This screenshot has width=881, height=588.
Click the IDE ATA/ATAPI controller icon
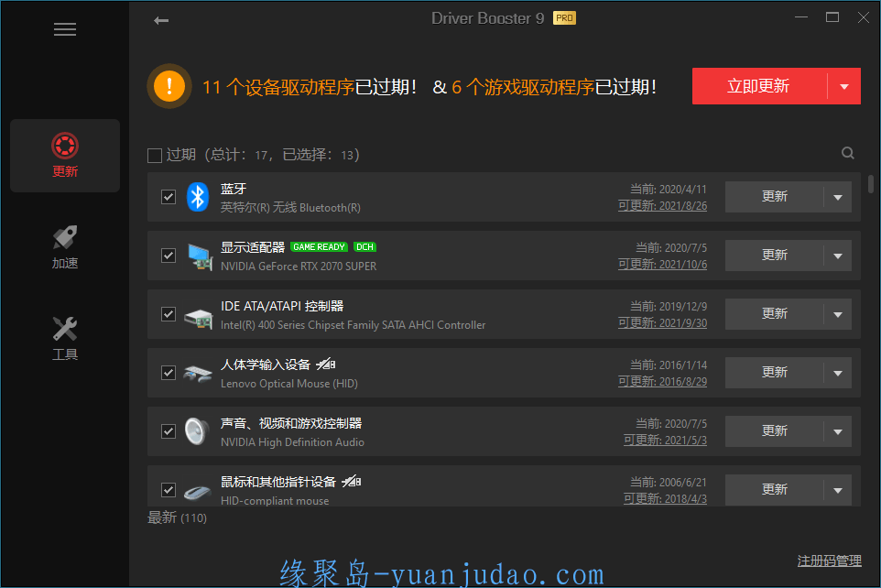click(x=199, y=318)
